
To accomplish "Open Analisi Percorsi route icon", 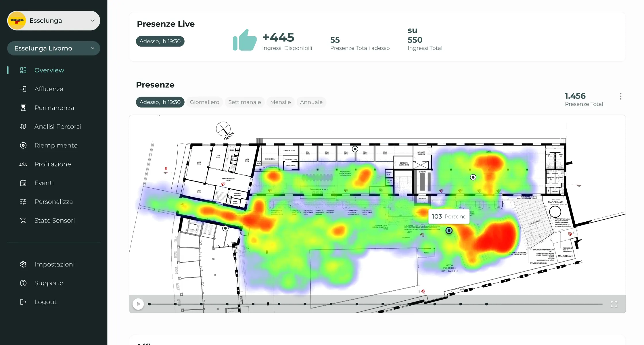I will tap(23, 126).
